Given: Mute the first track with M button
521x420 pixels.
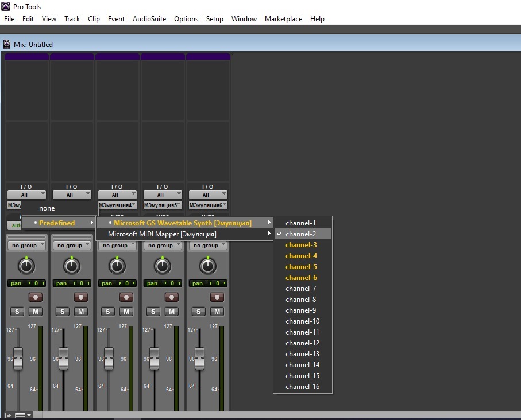Looking at the screenshot, I should [36, 312].
